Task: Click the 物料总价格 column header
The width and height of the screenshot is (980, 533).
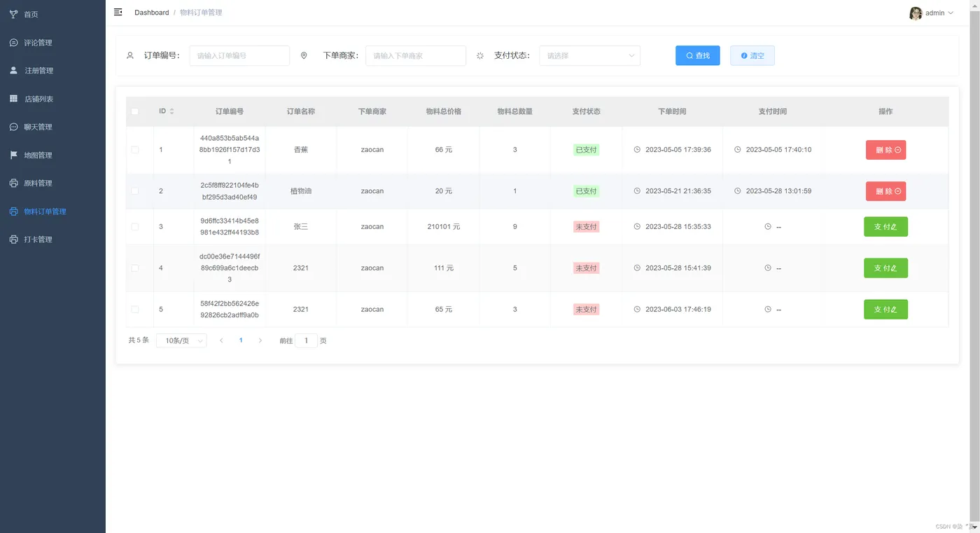Action: pyautogui.click(x=444, y=111)
